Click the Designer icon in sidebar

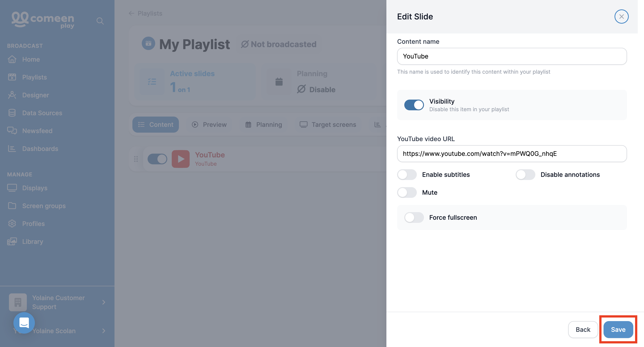[x=12, y=95]
